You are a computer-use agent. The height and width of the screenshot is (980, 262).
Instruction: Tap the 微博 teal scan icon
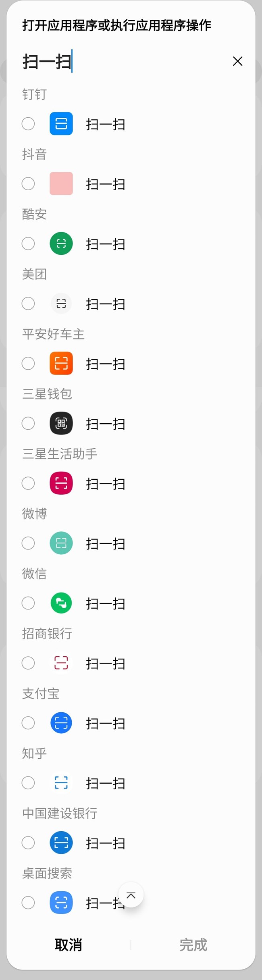click(x=61, y=543)
